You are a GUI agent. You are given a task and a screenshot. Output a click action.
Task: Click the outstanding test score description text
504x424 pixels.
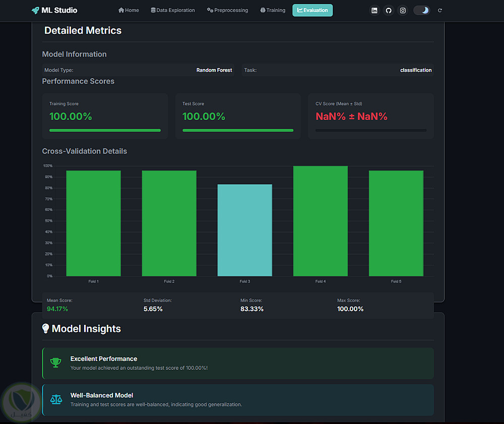pyautogui.click(x=139, y=368)
